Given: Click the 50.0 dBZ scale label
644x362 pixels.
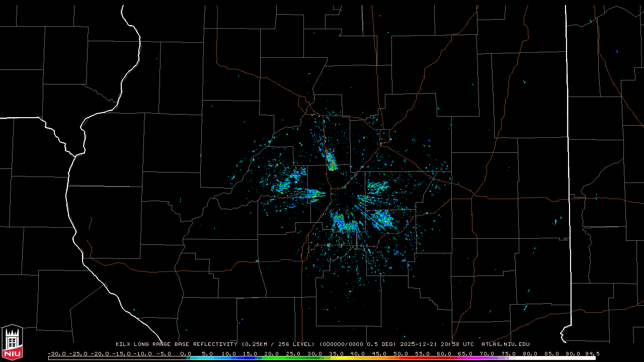Looking at the screenshot, I should [401, 353].
